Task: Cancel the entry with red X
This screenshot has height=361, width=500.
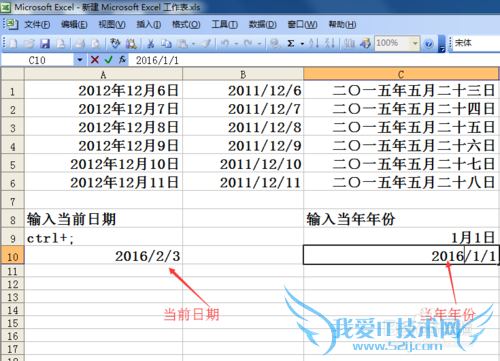Action: tap(95, 60)
